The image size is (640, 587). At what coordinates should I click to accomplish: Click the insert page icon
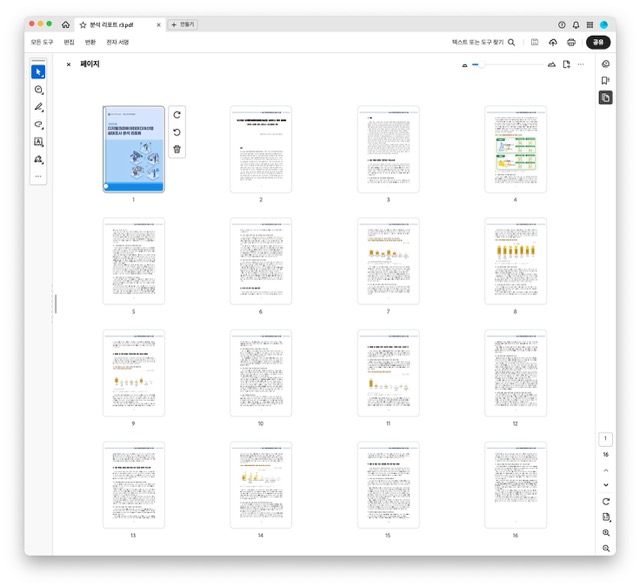(566, 64)
